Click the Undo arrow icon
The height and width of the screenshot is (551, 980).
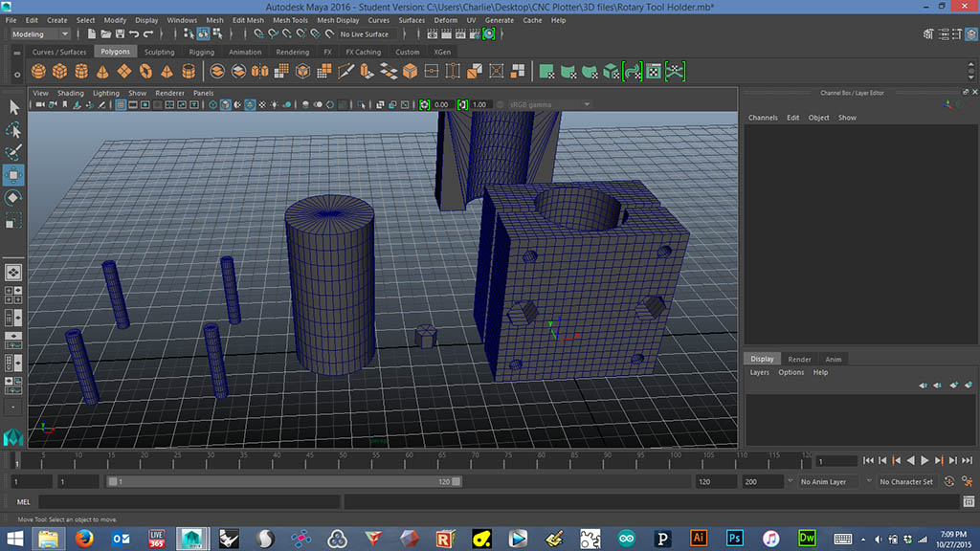pos(135,34)
